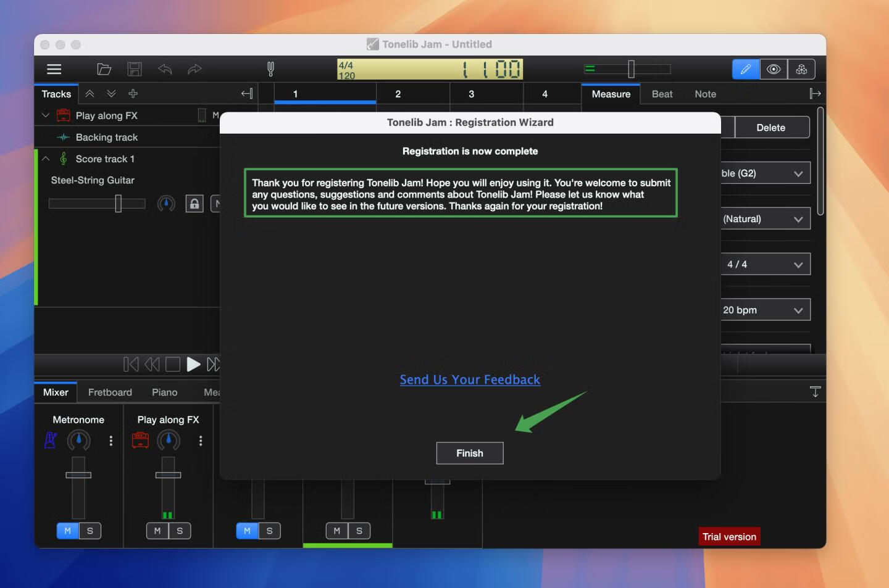
Task: Open the Fretboard tab
Action: (110, 392)
